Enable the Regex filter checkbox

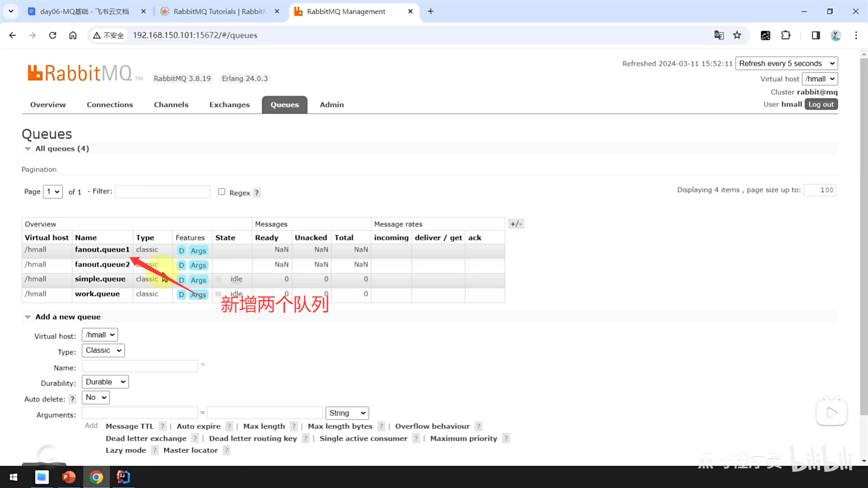click(x=222, y=192)
